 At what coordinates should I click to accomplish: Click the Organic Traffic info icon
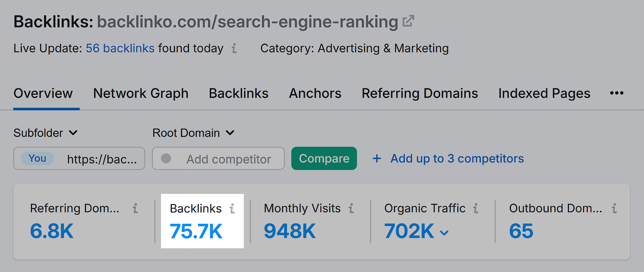pos(476,208)
